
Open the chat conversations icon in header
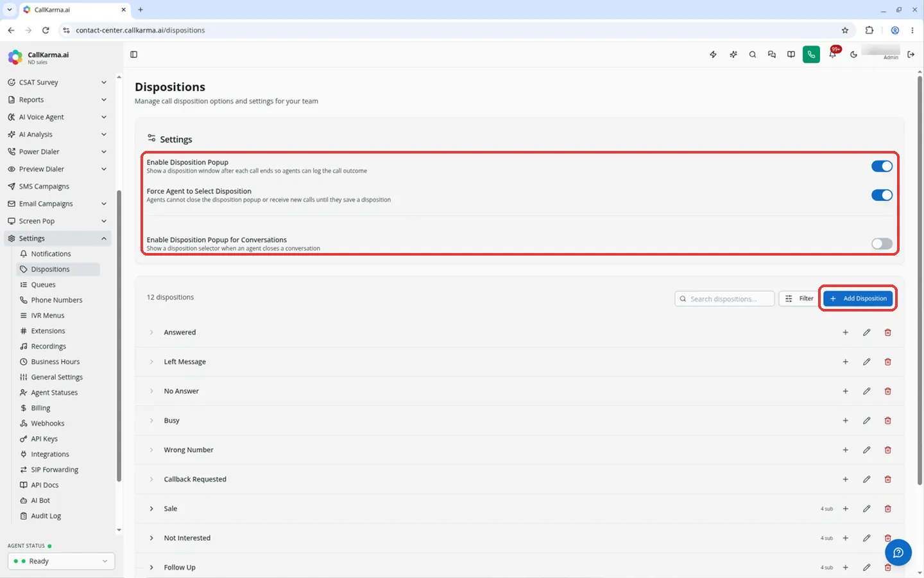(772, 55)
